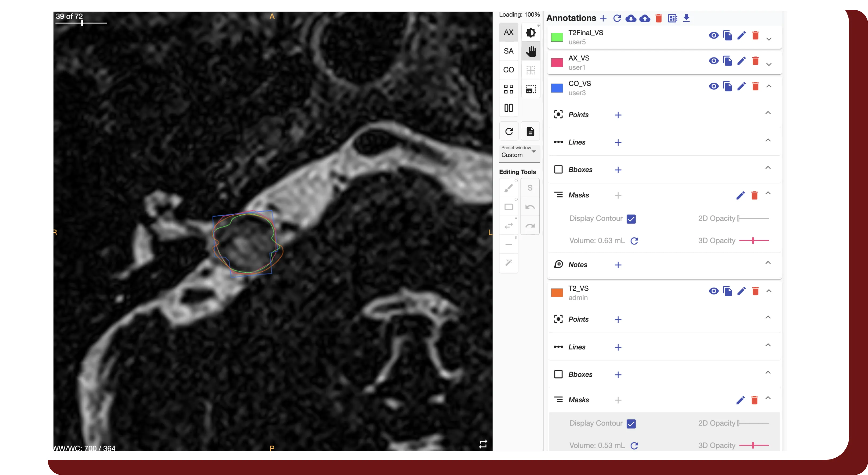The image size is (868, 475).
Task: Click the cloud download icon for annotations
Action: click(x=631, y=19)
